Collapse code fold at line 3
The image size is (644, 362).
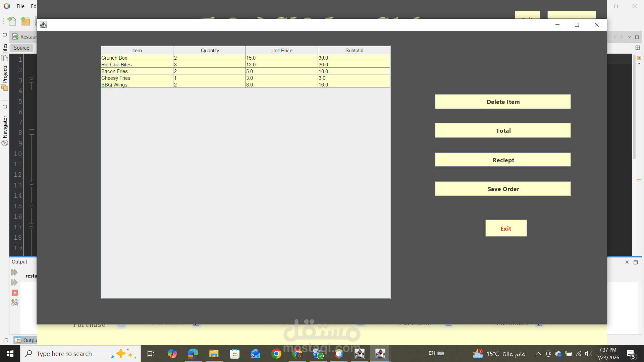(32, 80)
